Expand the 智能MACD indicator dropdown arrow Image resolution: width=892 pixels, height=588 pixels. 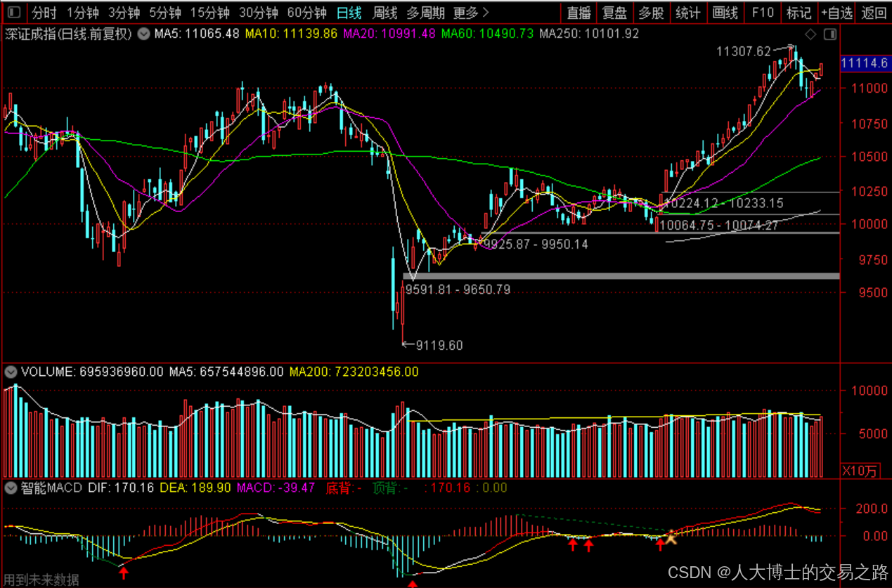(x=11, y=488)
